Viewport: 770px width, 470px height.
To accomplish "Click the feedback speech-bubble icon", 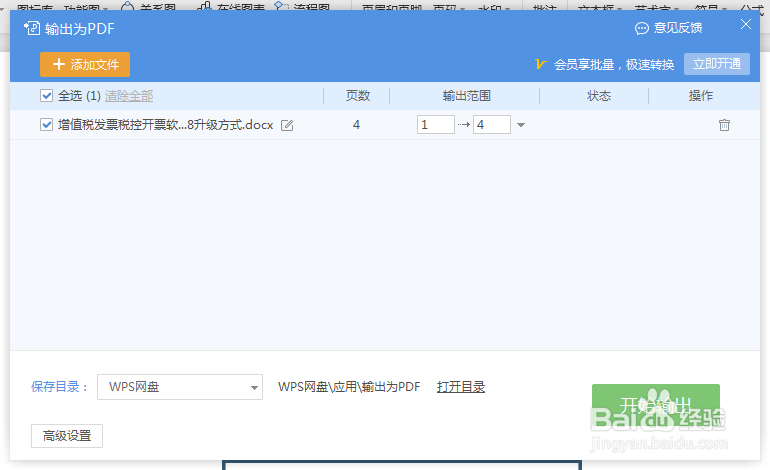I will coord(642,28).
